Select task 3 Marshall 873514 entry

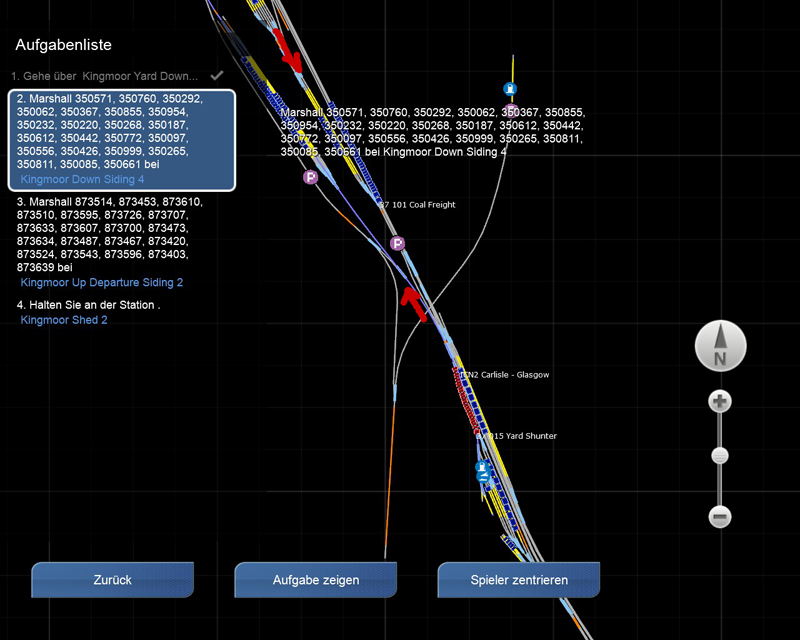110,234
